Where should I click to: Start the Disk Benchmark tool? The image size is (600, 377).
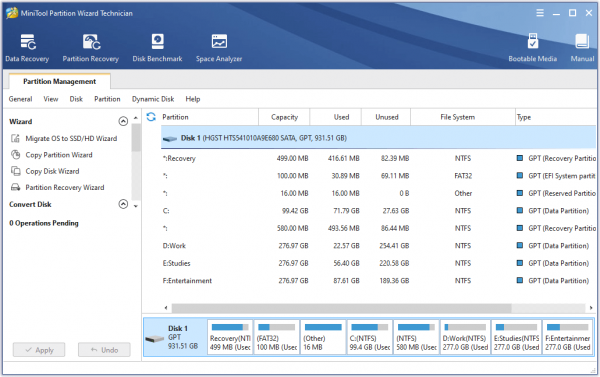coord(157,48)
